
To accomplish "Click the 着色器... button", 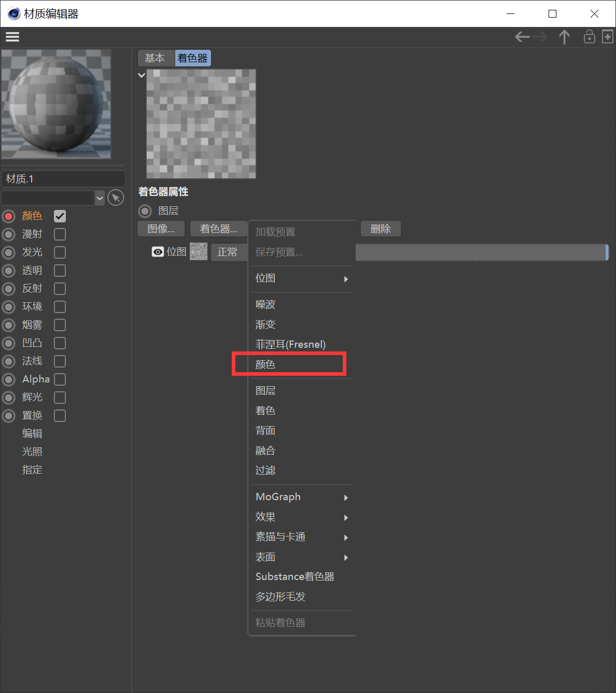I will tap(218, 229).
